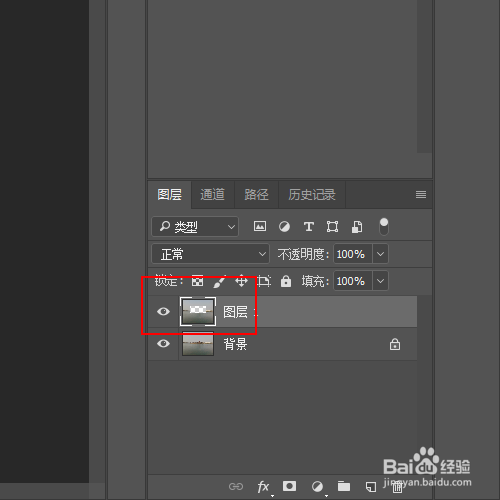
Task: Create new fill or adjustment layer
Action: tap(317, 487)
